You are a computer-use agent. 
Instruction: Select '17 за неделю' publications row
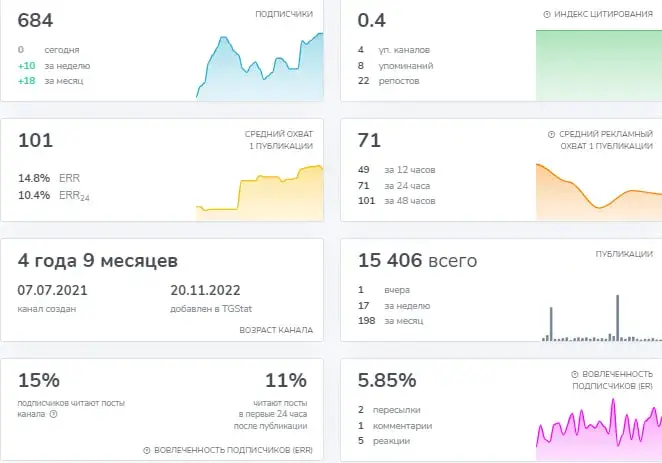point(394,306)
